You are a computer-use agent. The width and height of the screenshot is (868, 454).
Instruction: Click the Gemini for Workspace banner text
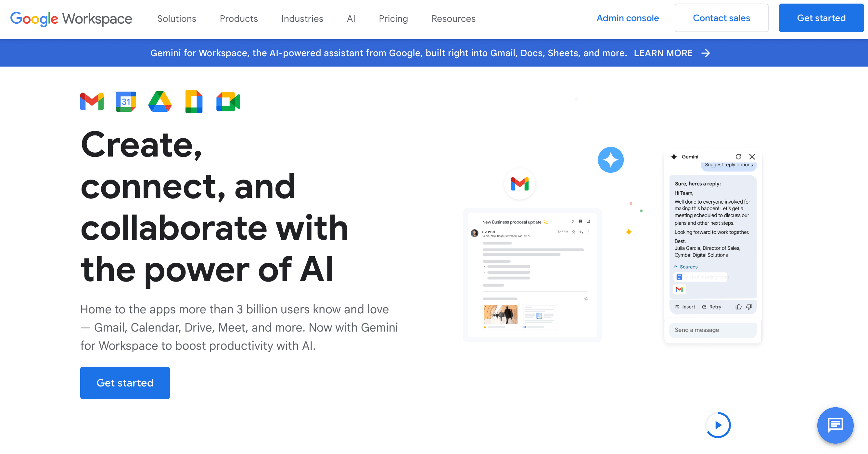[x=388, y=53]
